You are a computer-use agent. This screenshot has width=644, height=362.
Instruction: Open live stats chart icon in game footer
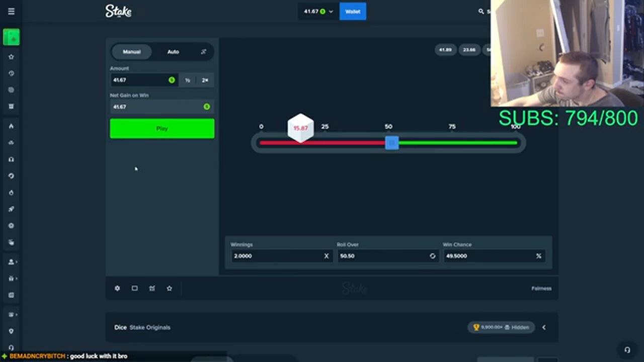pos(152,288)
